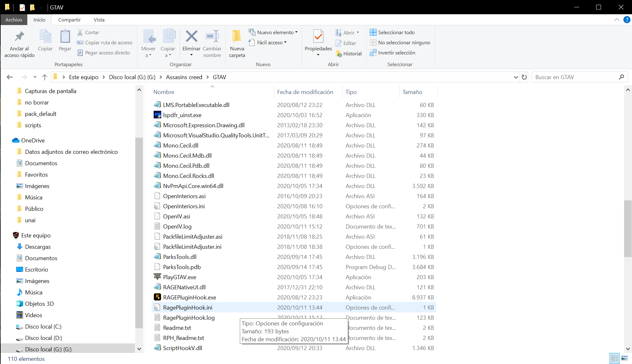Collapse the ribbon with the chevron

[x=616, y=20]
